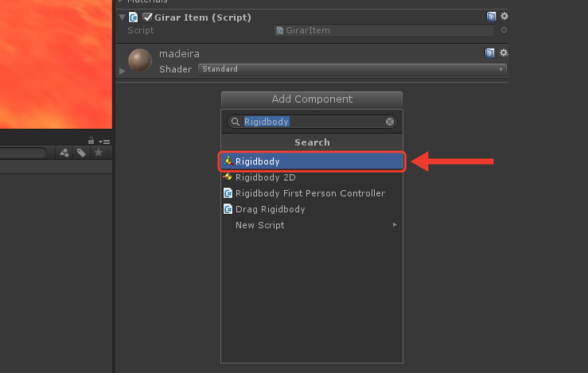Toggle the panel lock icon
This screenshot has width=588, height=373.
click(91, 141)
